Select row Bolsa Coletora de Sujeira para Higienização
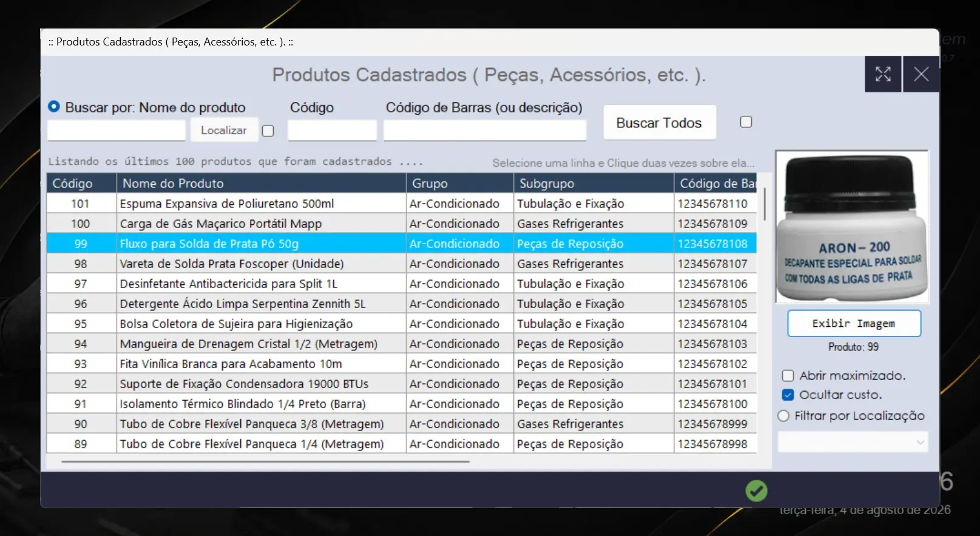The image size is (980, 536). pos(402,323)
